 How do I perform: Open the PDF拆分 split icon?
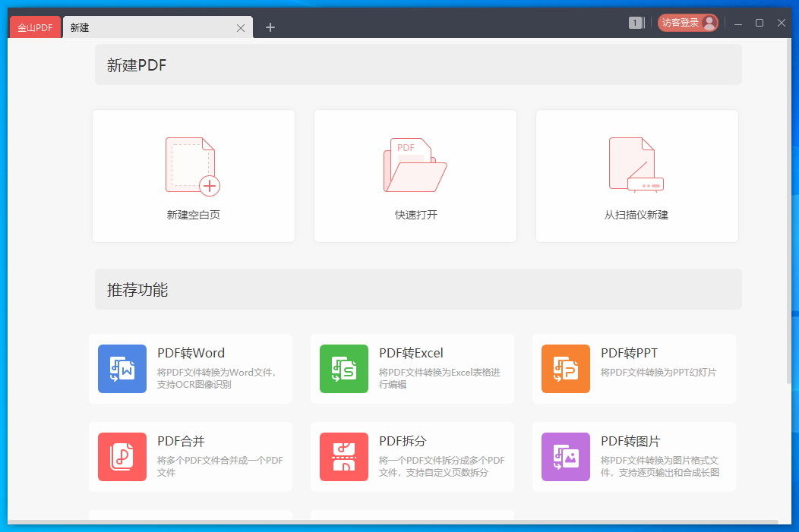tap(344, 457)
